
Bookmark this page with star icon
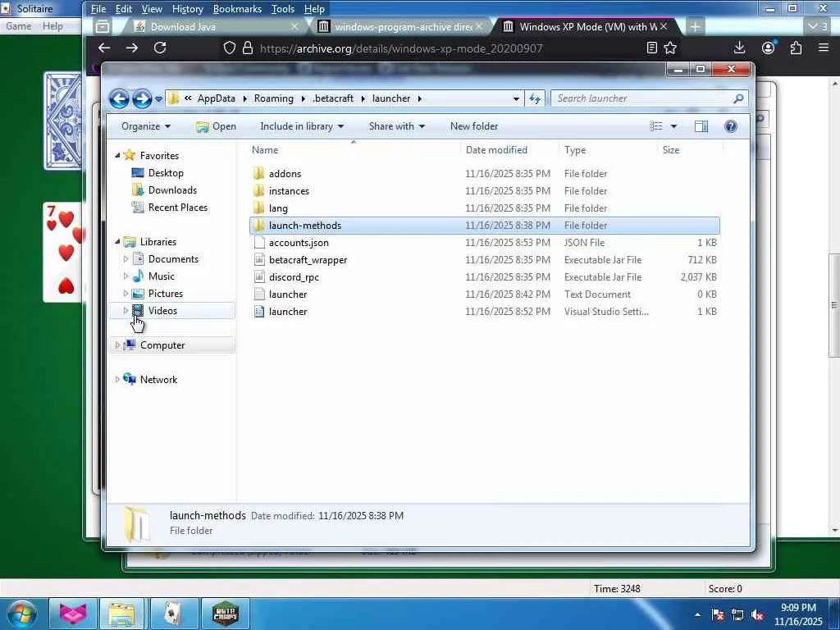click(x=670, y=48)
